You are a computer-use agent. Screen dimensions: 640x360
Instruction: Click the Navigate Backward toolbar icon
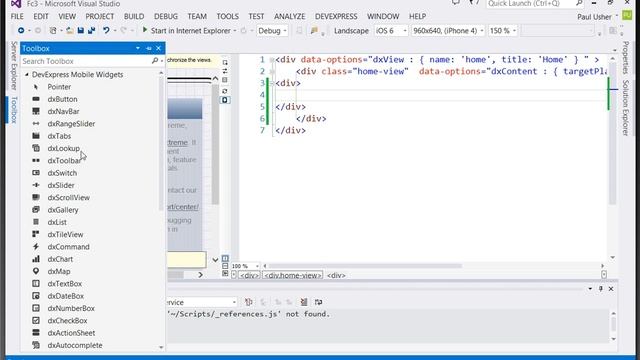[21, 31]
